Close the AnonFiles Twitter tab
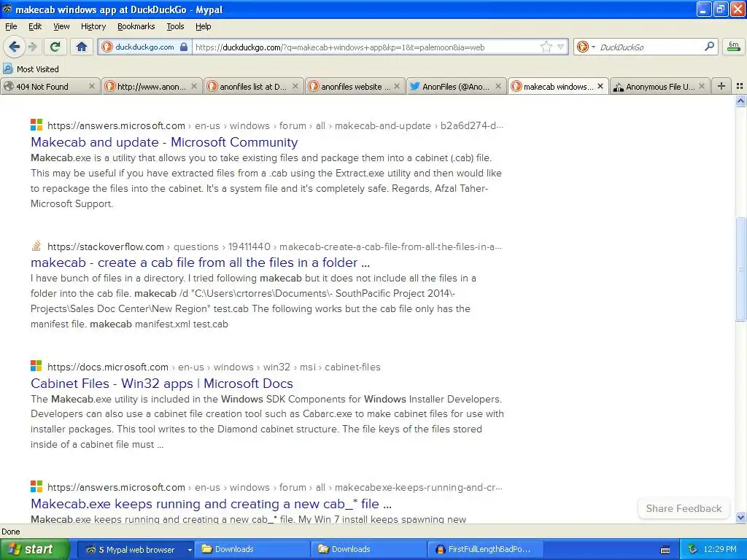This screenshot has width=747, height=560. 498,86
